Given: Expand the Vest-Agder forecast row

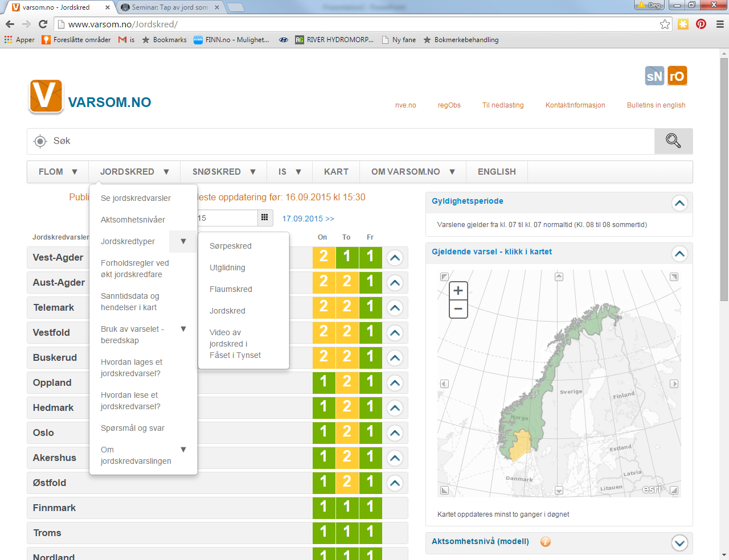Looking at the screenshot, I should [x=395, y=258].
